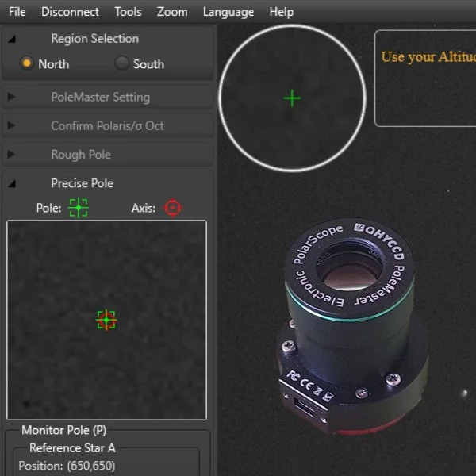Click the overlapping pole/axis marker in preview
476x476 pixels.
click(x=106, y=320)
